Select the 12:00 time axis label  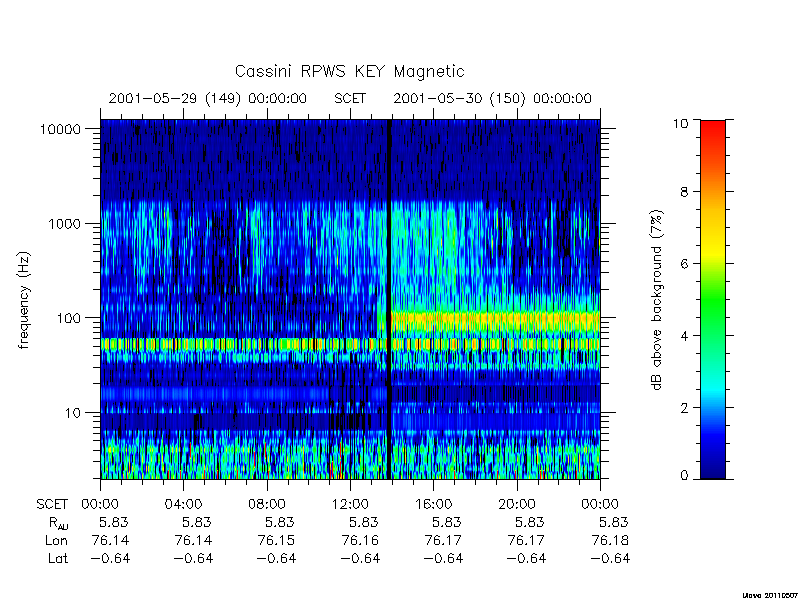(x=350, y=505)
